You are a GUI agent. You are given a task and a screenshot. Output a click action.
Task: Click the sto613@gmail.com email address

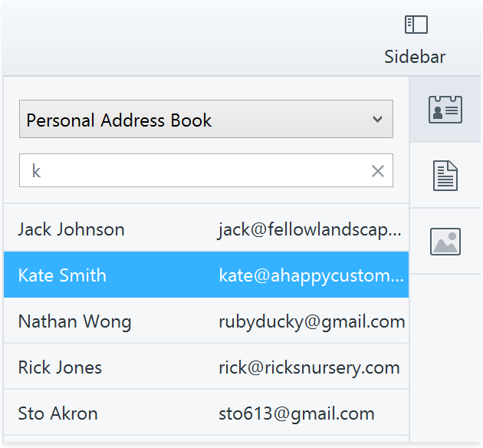pyautogui.click(x=296, y=413)
